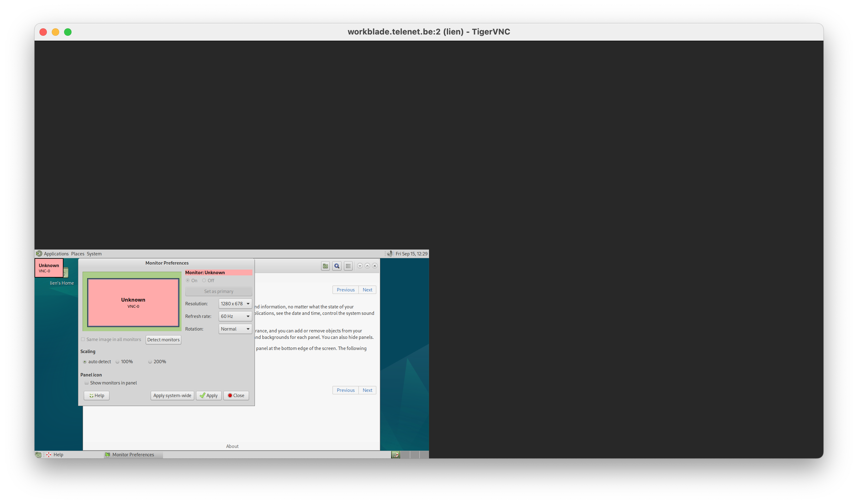The image size is (858, 504).
Task: Click the volume speaker icon in top panel
Action: [390, 254]
